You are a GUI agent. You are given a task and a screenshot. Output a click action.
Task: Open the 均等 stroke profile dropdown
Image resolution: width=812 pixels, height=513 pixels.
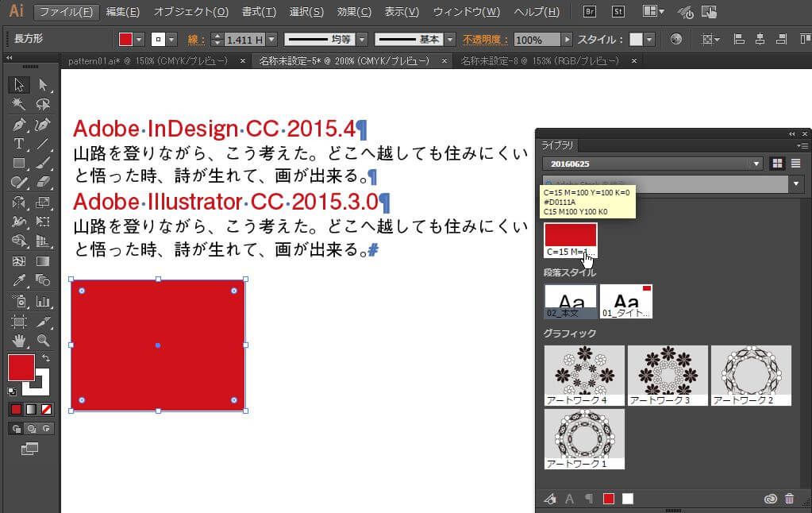[x=363, y=40]
